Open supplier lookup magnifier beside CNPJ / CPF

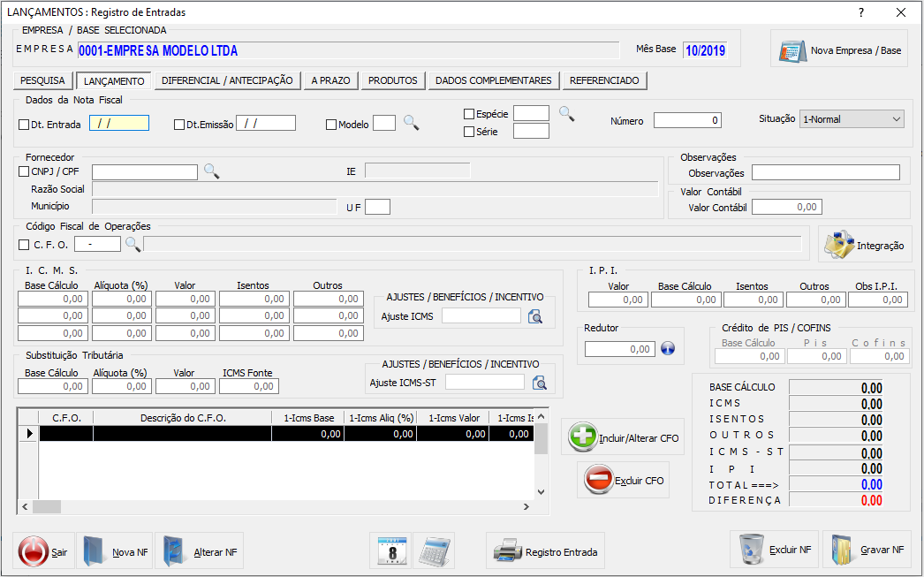tap(211, 171)
